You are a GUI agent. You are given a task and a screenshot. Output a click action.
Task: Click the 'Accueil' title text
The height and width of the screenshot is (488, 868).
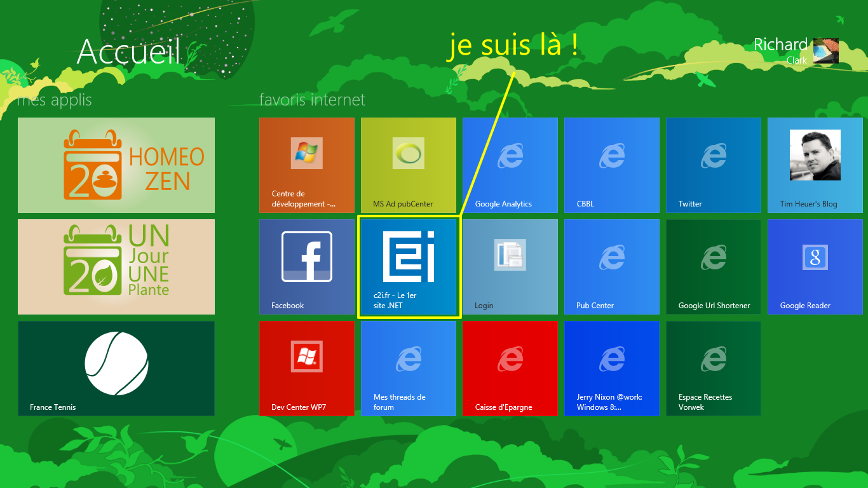[x=129, y=51]
